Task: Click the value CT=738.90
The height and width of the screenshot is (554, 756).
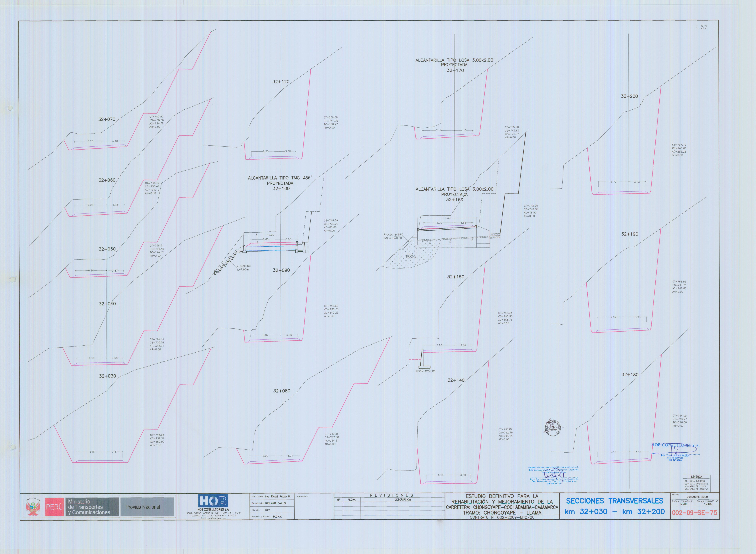Action: pyautogui.click(x=152, y=183)
